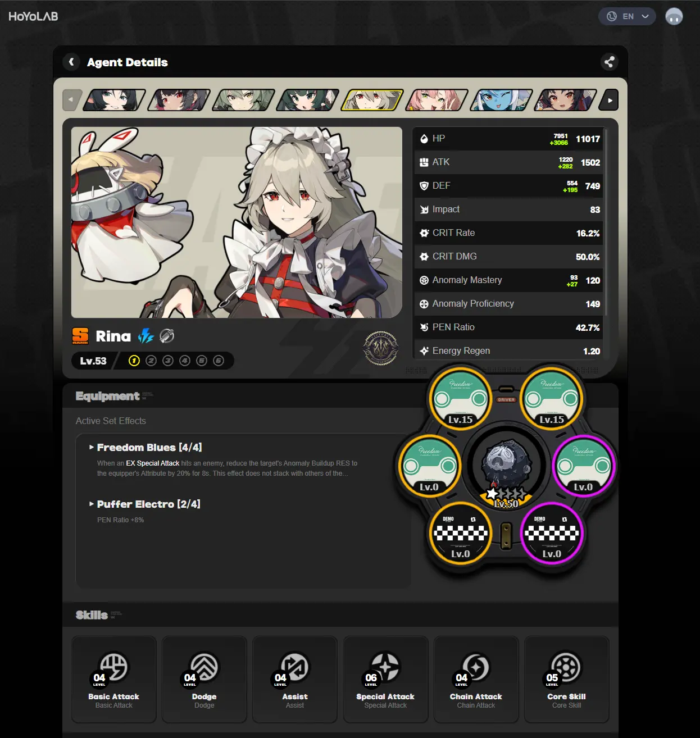Open Special Attack skill level 06
This screenshot has width=700, height=738.
pyautogui.click(x=385, y=679)
